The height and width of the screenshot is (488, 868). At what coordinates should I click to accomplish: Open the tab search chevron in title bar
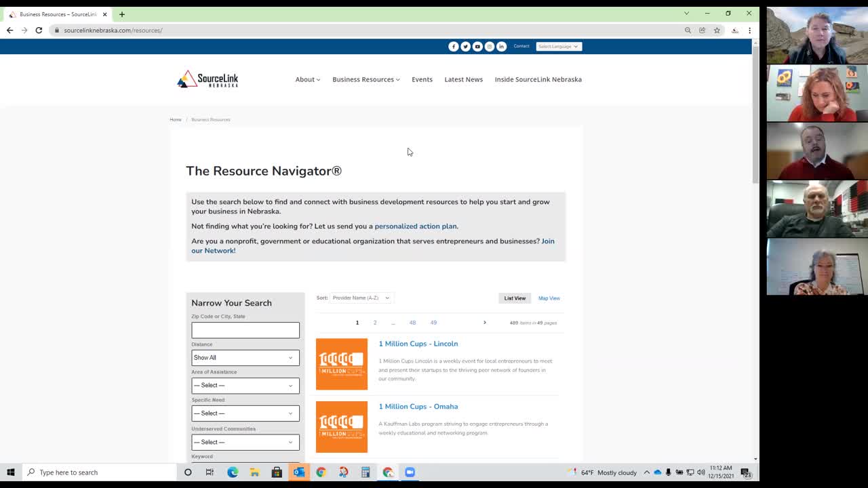(x=686, y=14)
